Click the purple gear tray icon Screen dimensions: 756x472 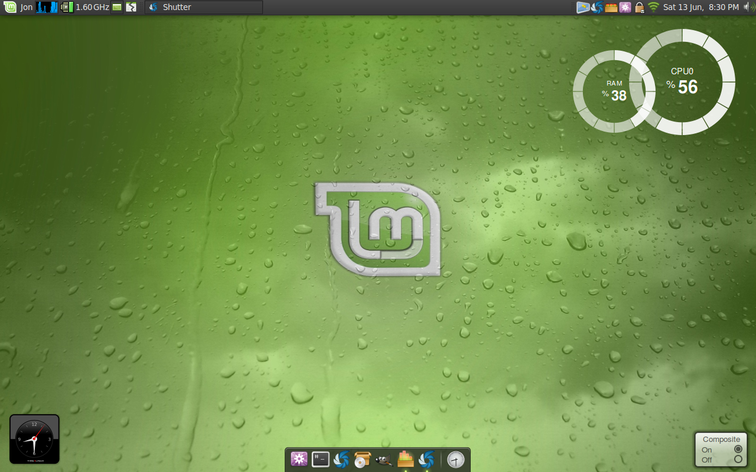click(625, 7)
